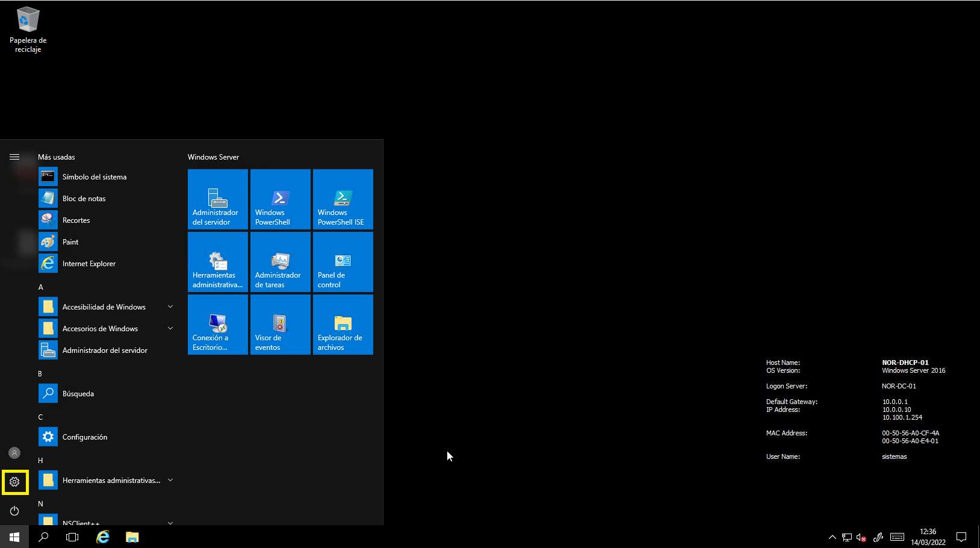Open the Windows PowerShell tile

tap(281, 199)
